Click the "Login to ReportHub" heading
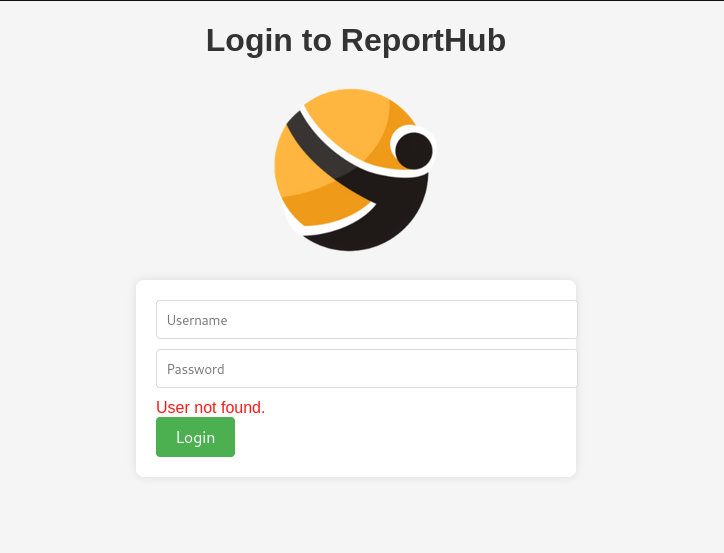This screenshot has height=553, width=724. tap(356, 41)
